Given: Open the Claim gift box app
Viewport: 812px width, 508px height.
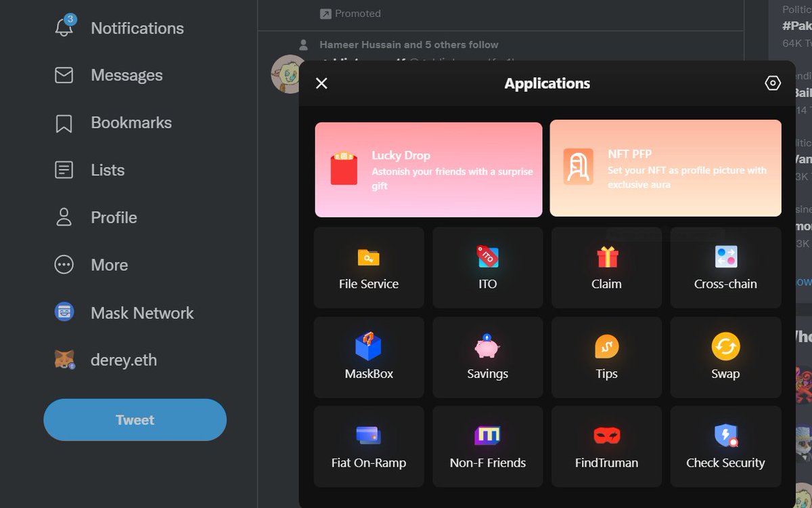Looking at the screenshot, I should point(607,268).
